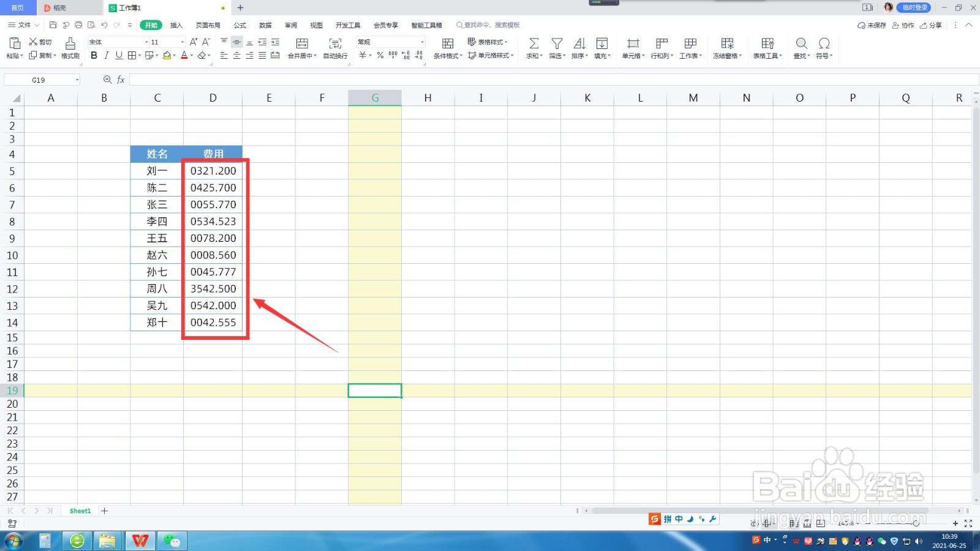Click the Freeze Panes (冻结窗格) icon

point(727,43)
